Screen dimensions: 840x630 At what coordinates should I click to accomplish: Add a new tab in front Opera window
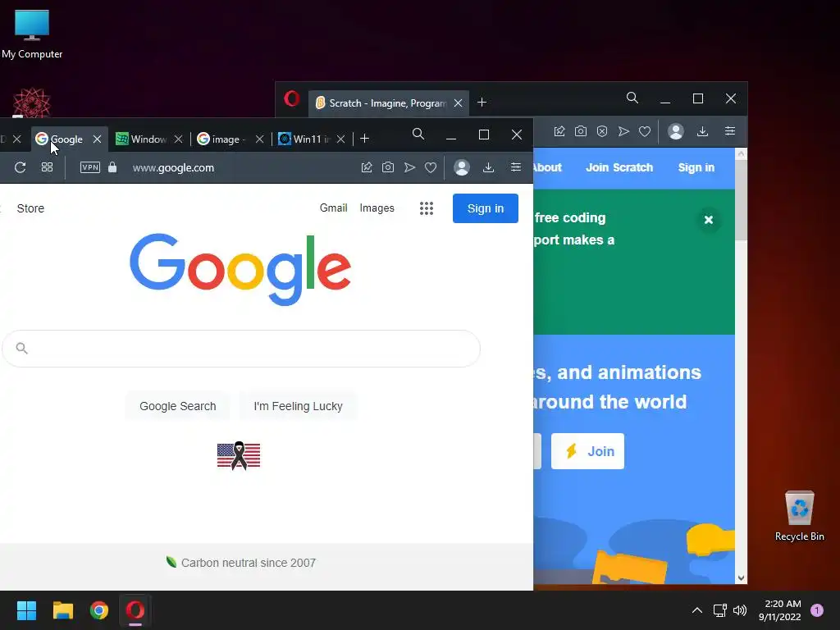click(365, 139)
